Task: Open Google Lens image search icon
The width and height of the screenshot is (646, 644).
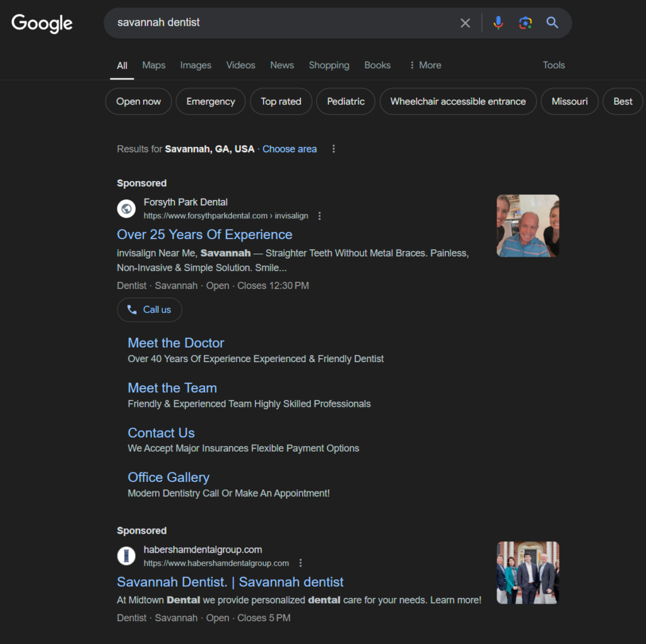Action: (526, 23)
